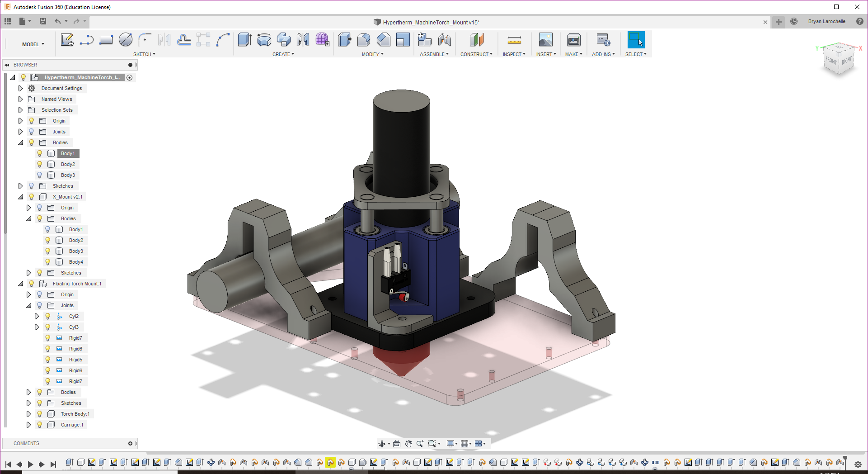Open the MODIFY menu
868x474 pixels.
pyautogui.click(x=373, y=54)
